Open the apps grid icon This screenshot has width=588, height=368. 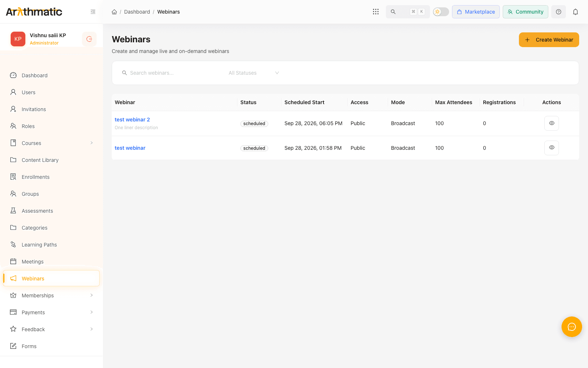[376, 12]
